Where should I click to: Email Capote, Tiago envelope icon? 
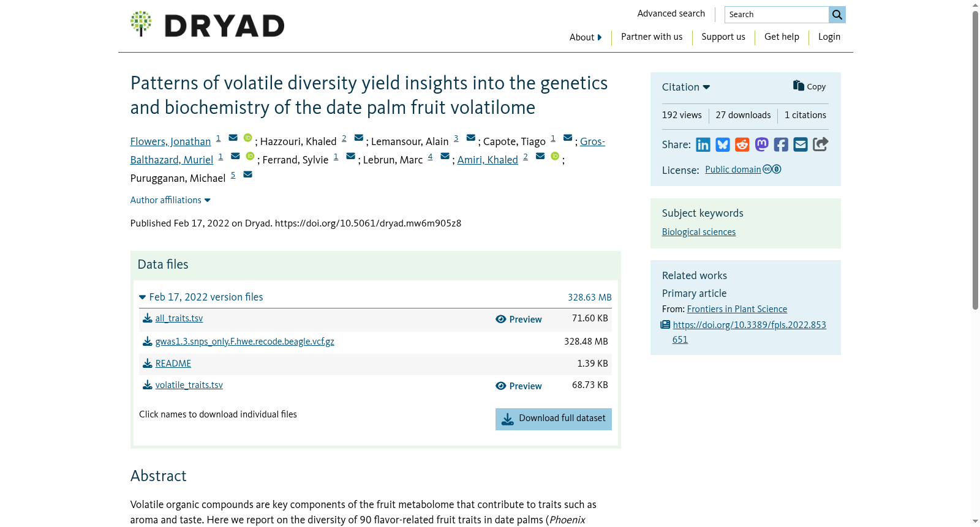click(568, 138)
